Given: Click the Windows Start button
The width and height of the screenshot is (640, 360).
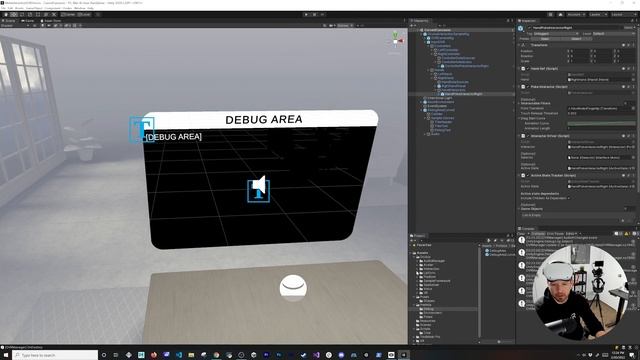Looking at the screenshot, I should (6, 355).
